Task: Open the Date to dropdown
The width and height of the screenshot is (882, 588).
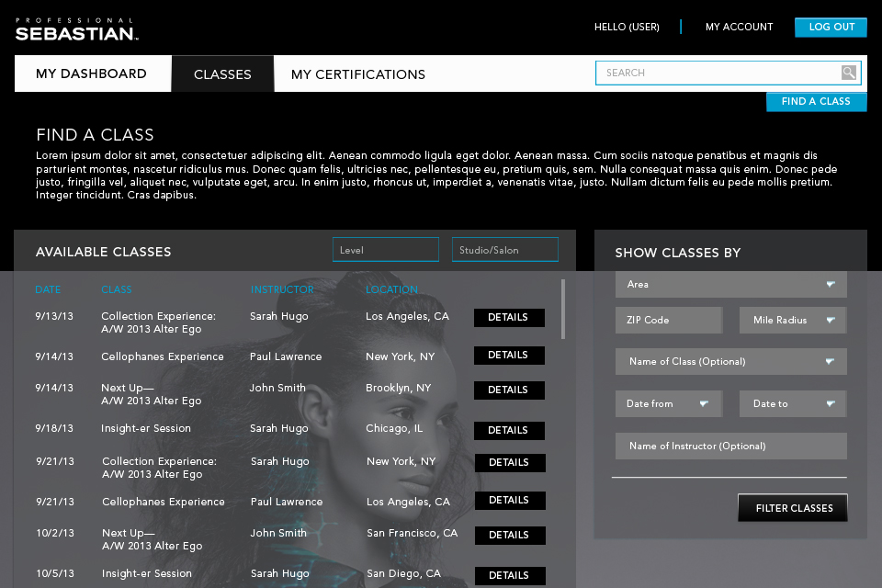Action: click(793, 403)
